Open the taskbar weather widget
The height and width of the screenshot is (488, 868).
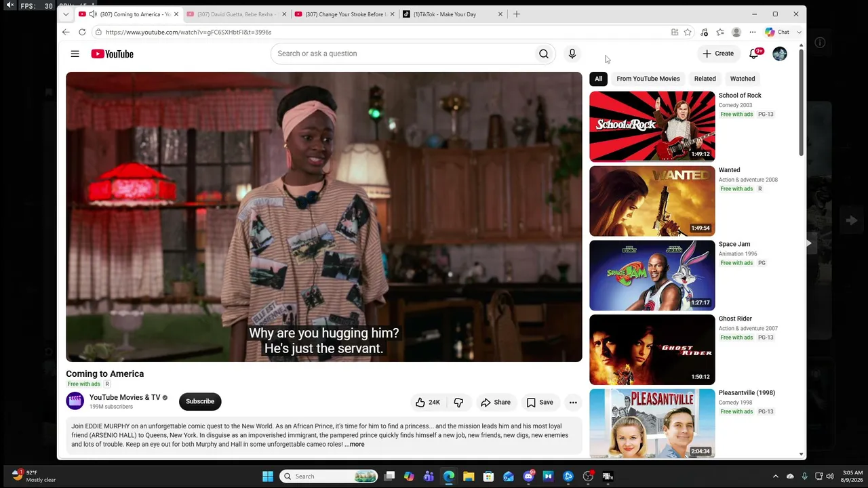tap(34, 476)
